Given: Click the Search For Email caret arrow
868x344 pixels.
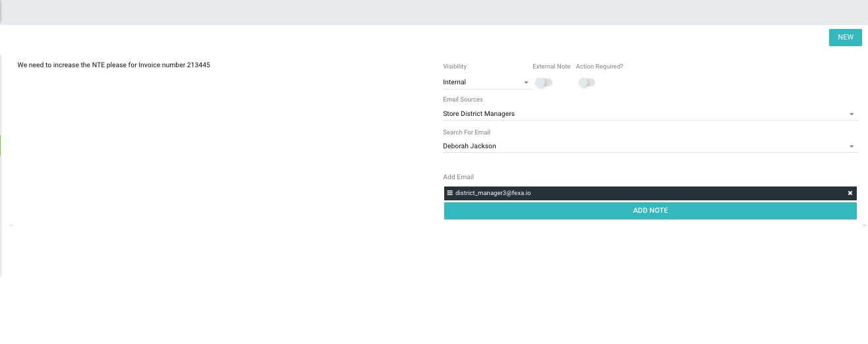Looking at the screenshot, I should click(851, 146).
